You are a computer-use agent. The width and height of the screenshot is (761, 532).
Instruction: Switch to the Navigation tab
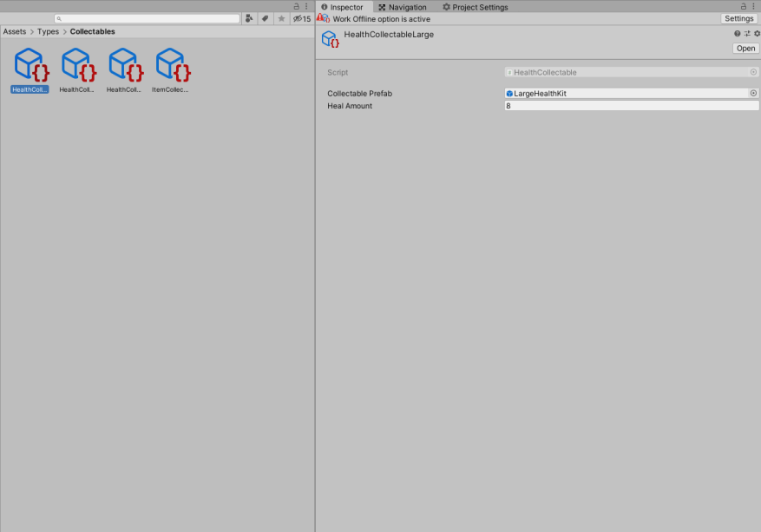point(403,7)
